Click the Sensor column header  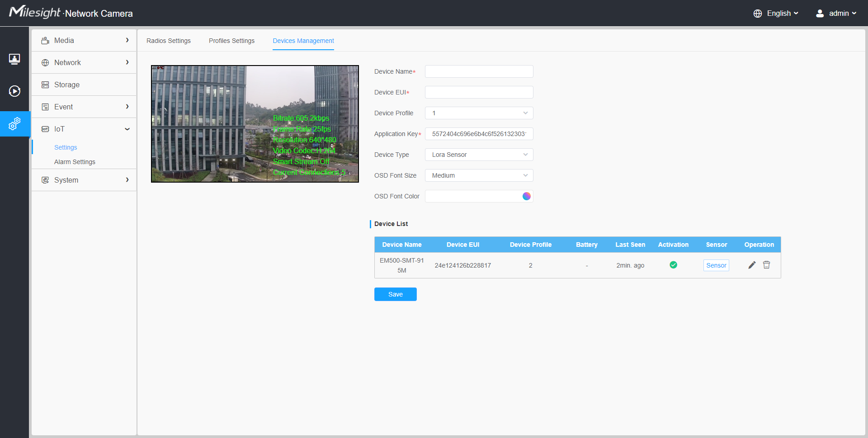point(717,245)
